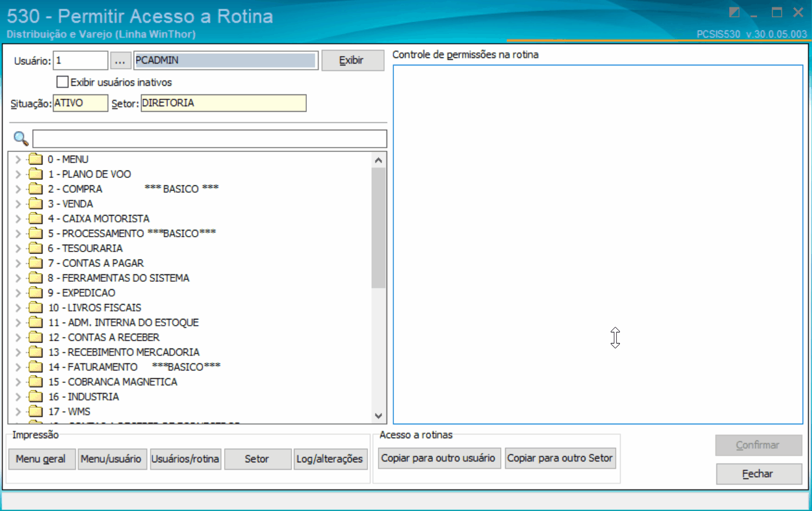Click the routine search text field
The image size is (812, 511).
[210, 138]
